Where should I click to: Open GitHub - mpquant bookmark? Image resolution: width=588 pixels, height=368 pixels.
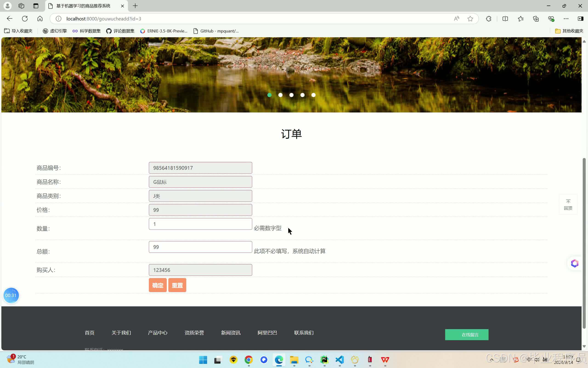(216, 31)
